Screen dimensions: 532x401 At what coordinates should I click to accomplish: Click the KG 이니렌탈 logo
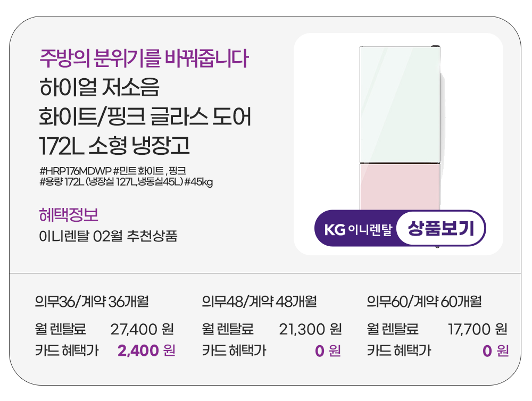pos(358,229)
